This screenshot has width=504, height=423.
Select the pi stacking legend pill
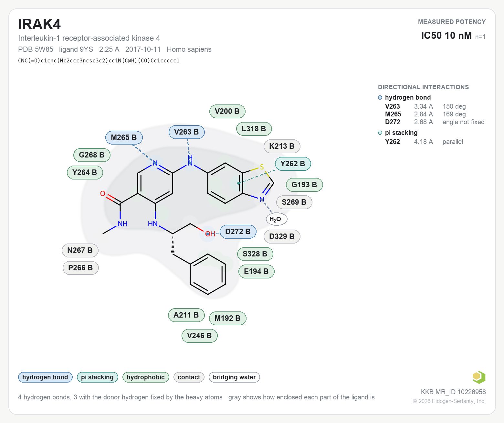(x=98, y=377)
